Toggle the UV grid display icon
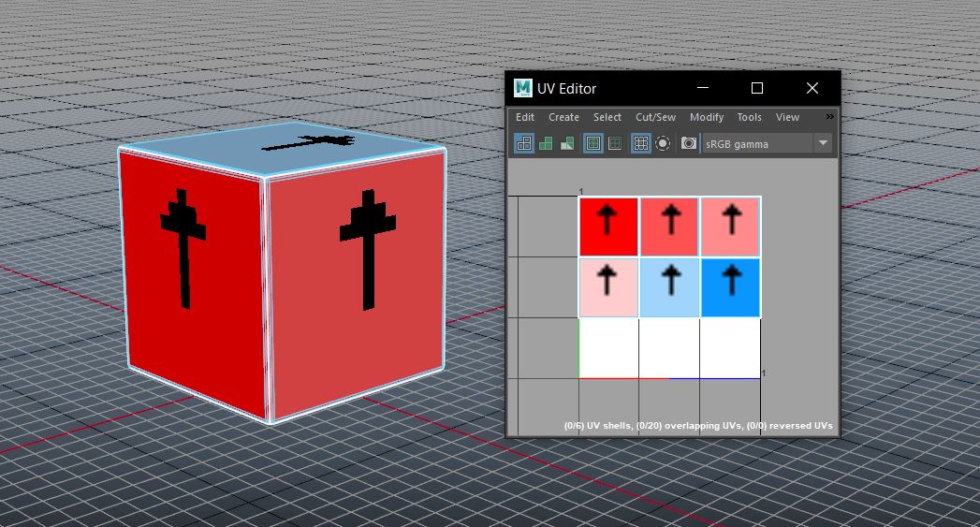 [640, 144]
